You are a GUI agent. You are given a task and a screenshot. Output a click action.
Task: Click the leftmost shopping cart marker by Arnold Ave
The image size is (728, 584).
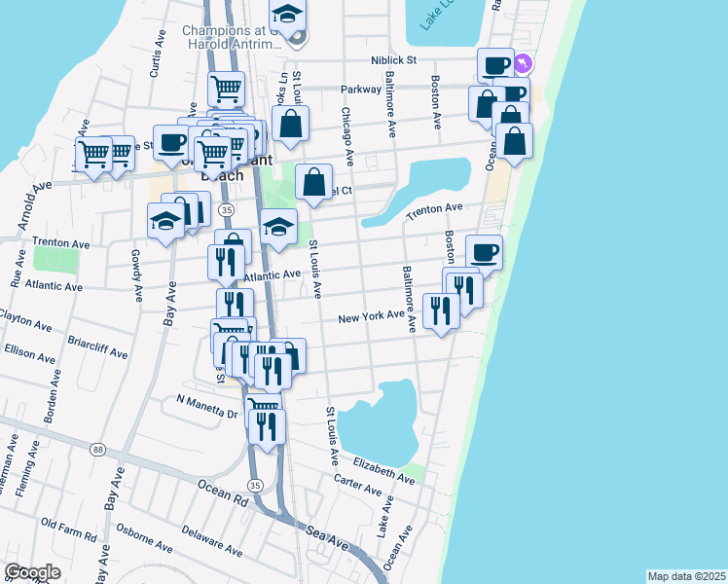(93, 154)
